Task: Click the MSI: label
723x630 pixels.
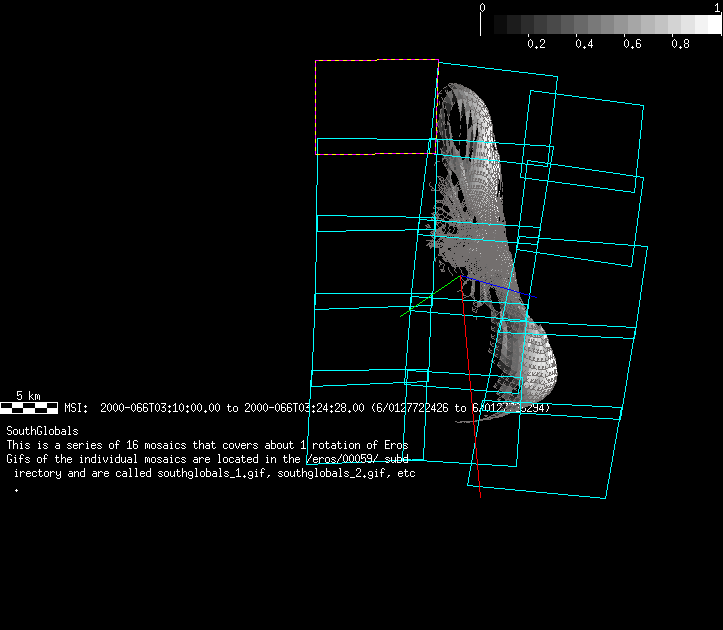Action: point(77,408)
